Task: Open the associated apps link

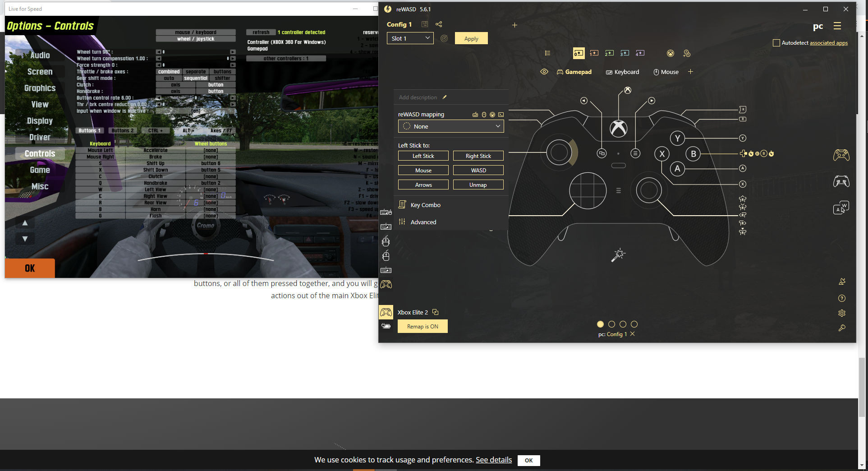Action: pos(829,43)
